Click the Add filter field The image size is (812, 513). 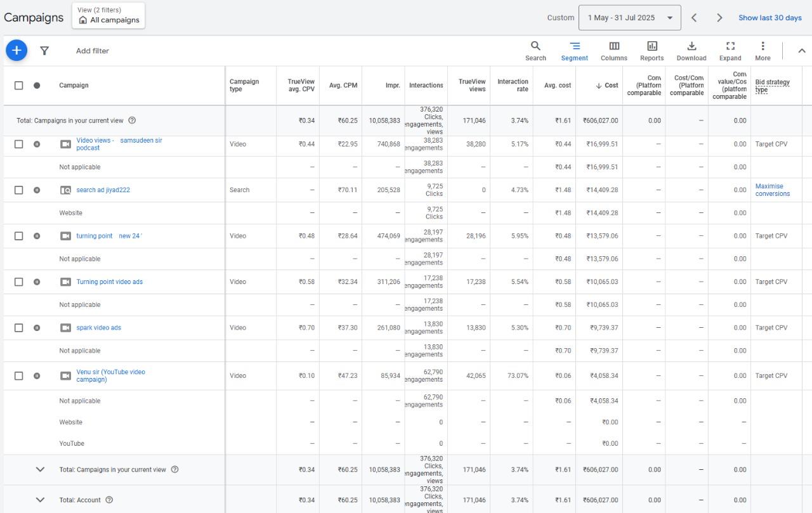coord(93,51)
